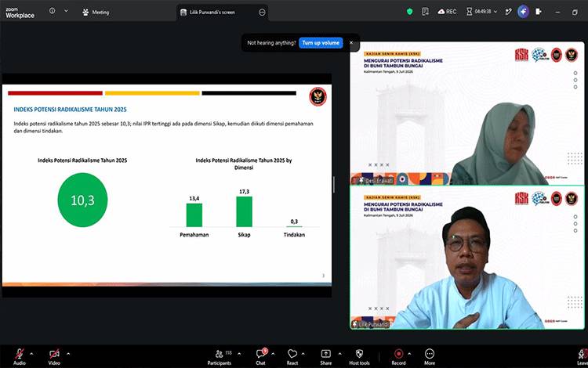Expand dropdown chevron beside info icon
This screenshot has height=368, width=588.
pyautogui.click(x=66, y=11)
